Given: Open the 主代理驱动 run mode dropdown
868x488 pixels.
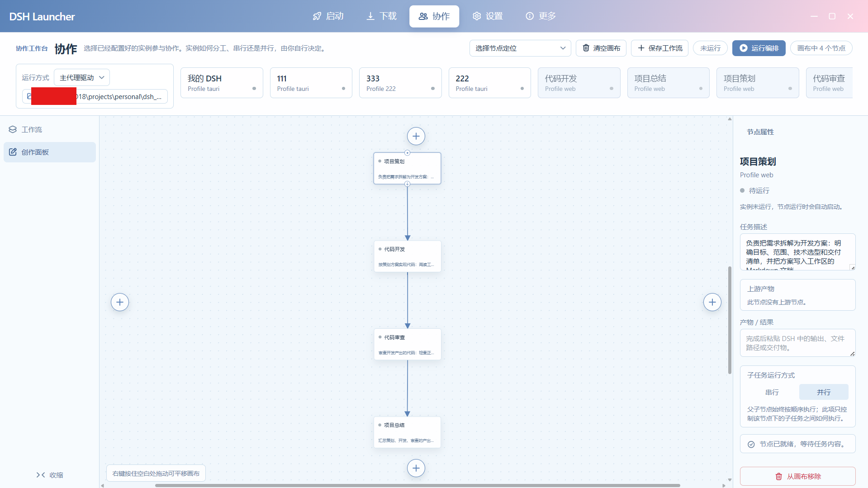Looking at the screenshot, I should pyautogui.click(x=82, y=77).
